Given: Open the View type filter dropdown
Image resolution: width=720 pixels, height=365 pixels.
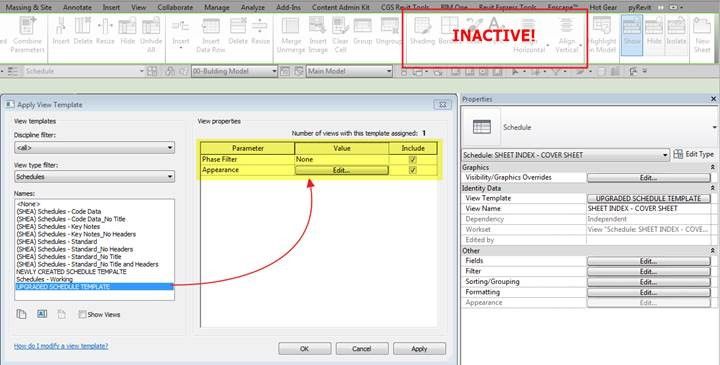Looking at the screenshot, I should click(94, 177).
